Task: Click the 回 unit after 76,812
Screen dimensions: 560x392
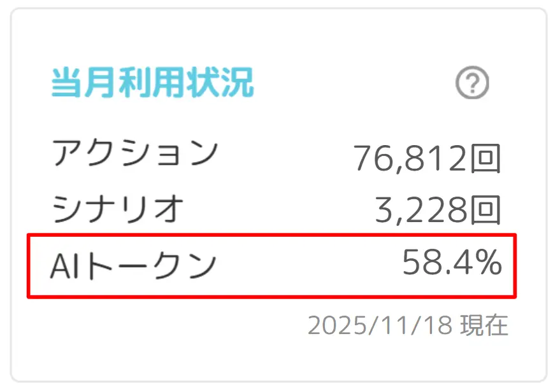Action: click(485, 158)
